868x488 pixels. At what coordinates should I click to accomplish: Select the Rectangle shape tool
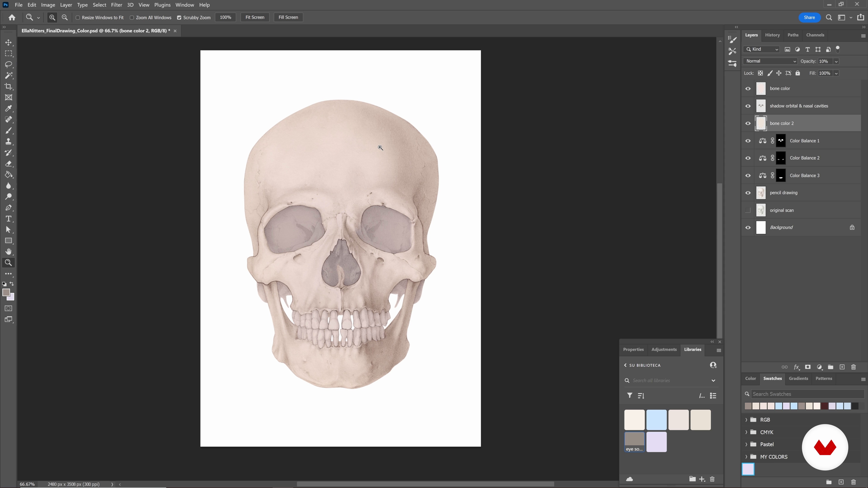coord(8,240)
